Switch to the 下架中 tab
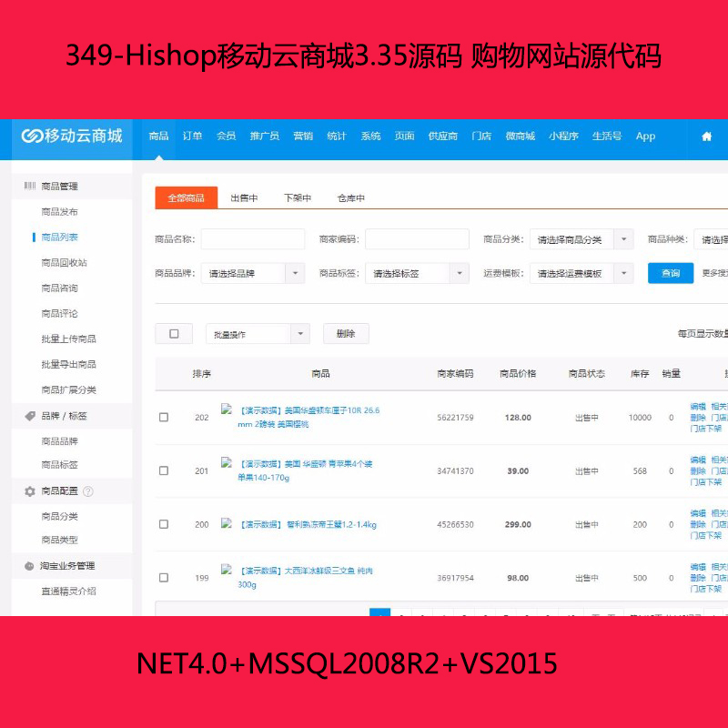 coord(298,198)
